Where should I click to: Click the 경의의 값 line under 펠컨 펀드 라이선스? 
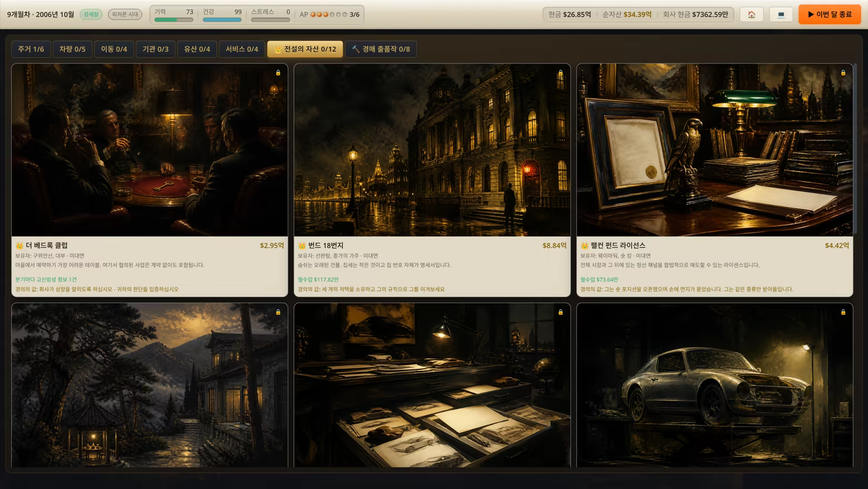point(687,289)
